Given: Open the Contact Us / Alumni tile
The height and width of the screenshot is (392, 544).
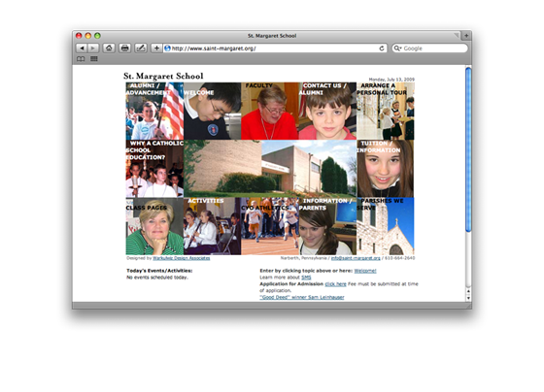Looking at the screenshot, I should [x=327, y=111].
